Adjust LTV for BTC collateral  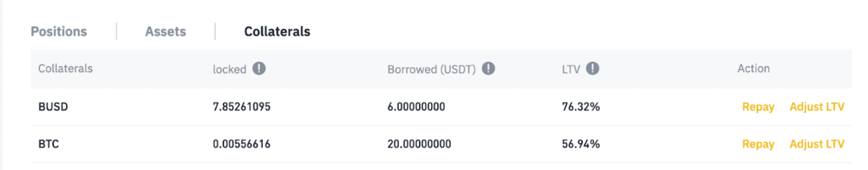817,144
